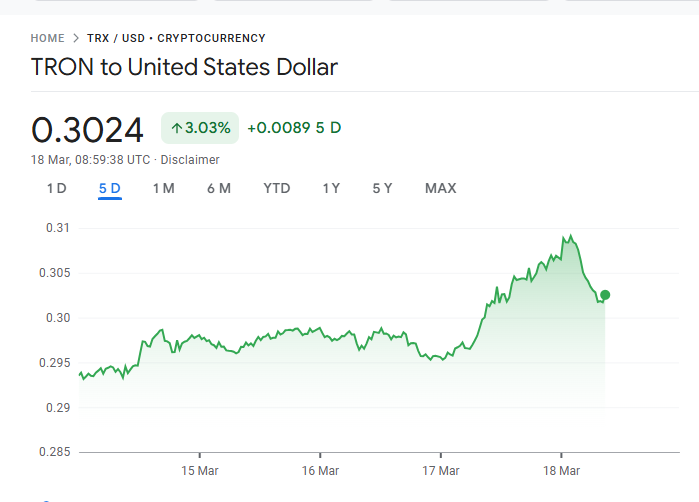Switch chart to the 6M range
This screenshot has height=502, width=699.
[x=219, y=188]
